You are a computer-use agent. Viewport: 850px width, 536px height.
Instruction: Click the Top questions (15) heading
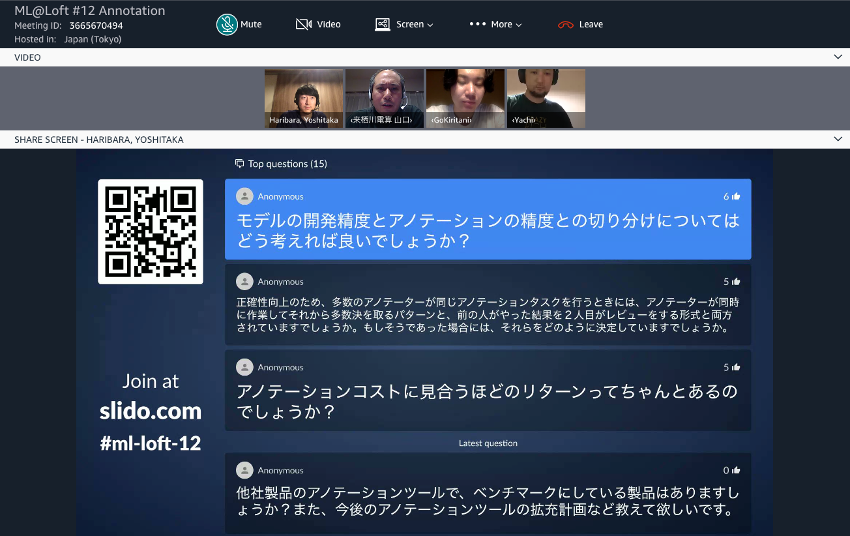[x=287, y=164]
